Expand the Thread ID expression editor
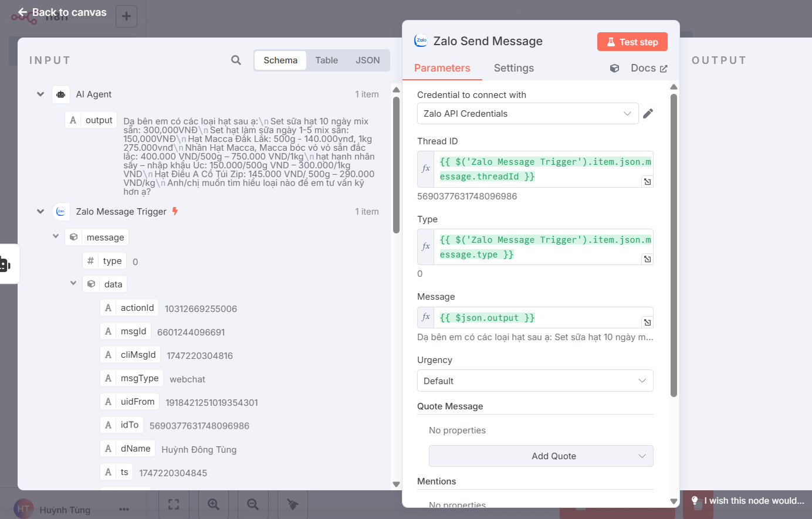Image resolution: width=812 pixels, height=519 pixels. pyautogui.click(x=647, y=182)
